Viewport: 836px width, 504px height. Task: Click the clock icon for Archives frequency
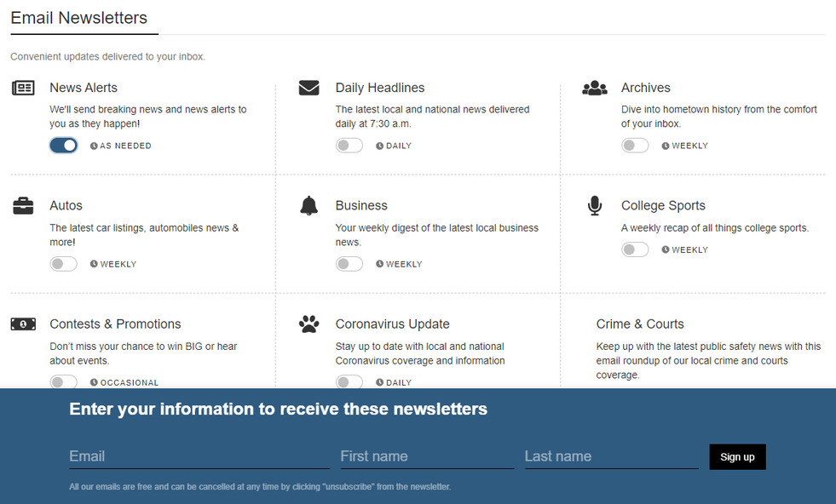click(x=666, y=146)
